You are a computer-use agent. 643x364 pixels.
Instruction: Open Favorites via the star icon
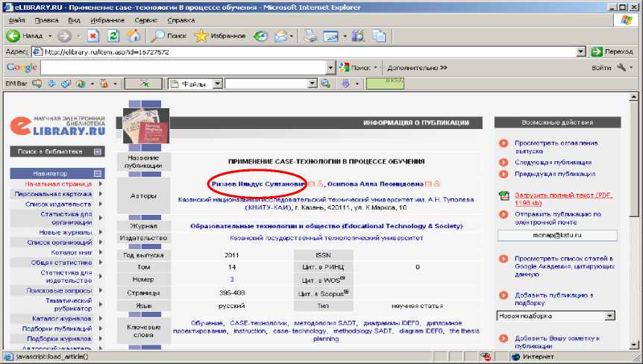pos(201,36)
